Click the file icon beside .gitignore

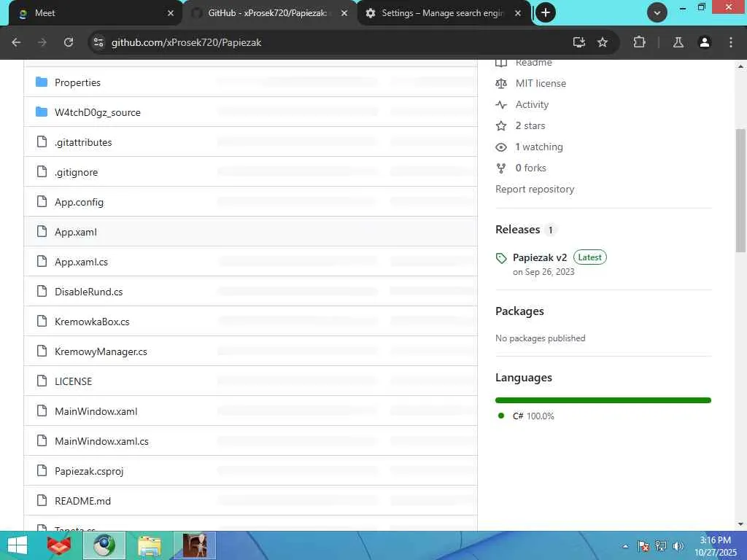[x=42, y=171]
